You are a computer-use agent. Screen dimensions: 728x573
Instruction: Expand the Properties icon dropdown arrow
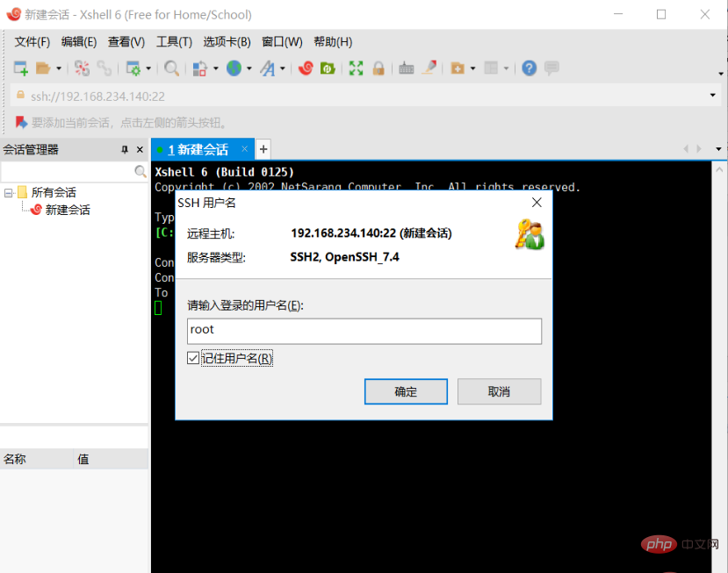(x=148, y=68)
